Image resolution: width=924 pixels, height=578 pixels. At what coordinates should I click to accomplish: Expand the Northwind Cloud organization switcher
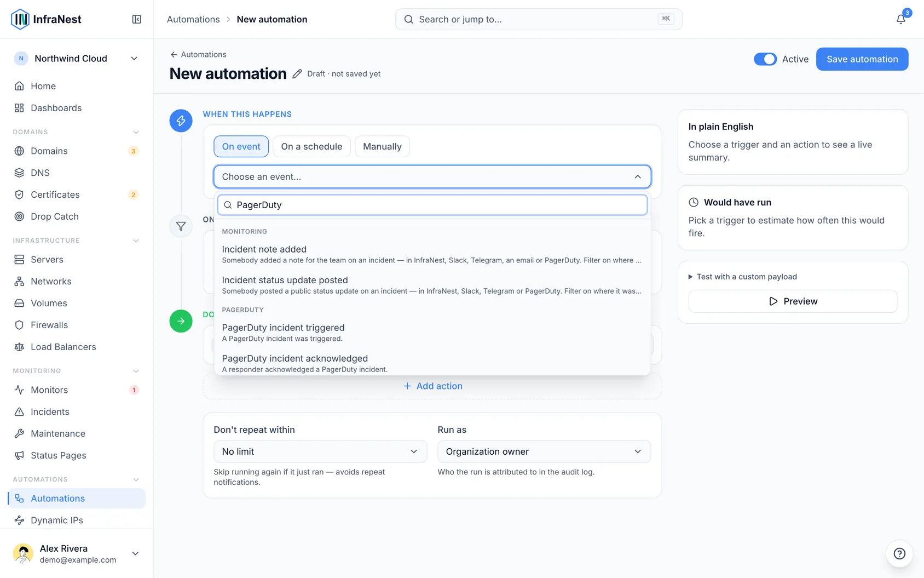pyautogui.click(x=77, y=59)
